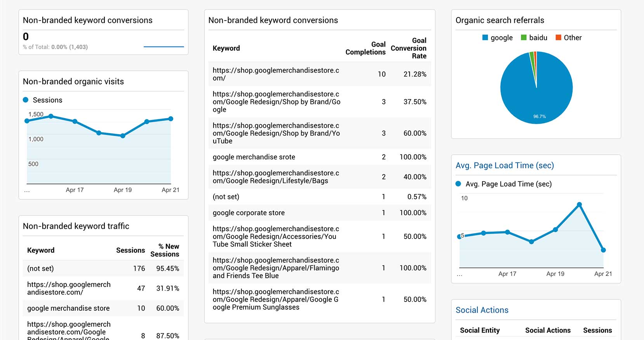
Task: Click the blue google legend swatch
Action: (x=485, y=38)
